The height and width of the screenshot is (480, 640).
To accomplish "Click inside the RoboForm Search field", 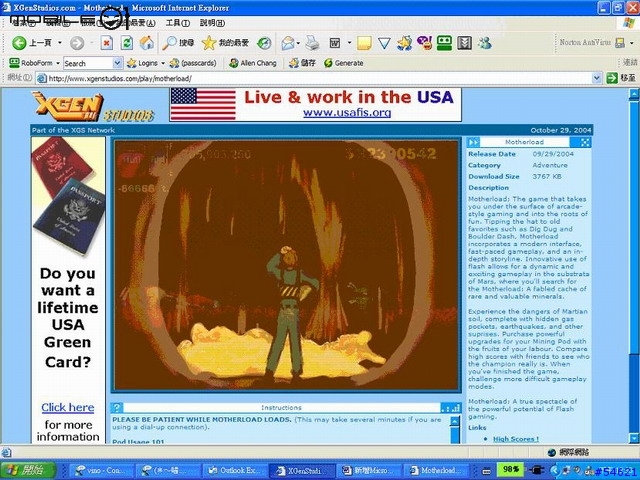I will (x=87, y=63).
